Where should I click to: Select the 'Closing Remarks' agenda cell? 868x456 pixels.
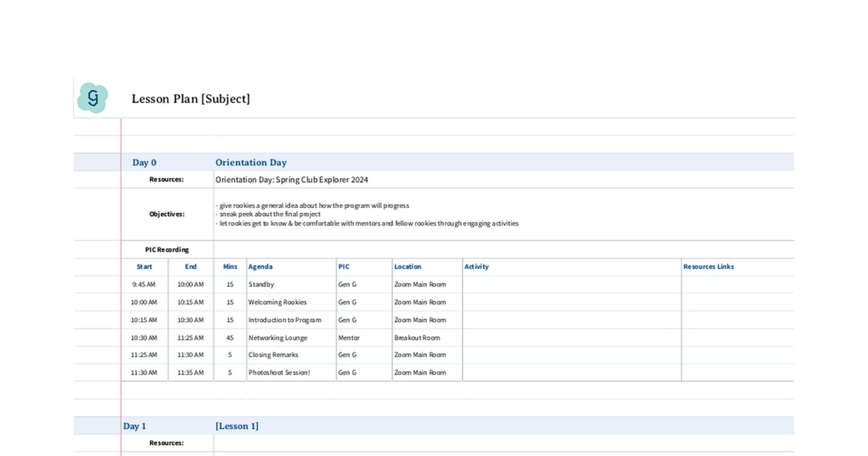[x=273, y=355]
